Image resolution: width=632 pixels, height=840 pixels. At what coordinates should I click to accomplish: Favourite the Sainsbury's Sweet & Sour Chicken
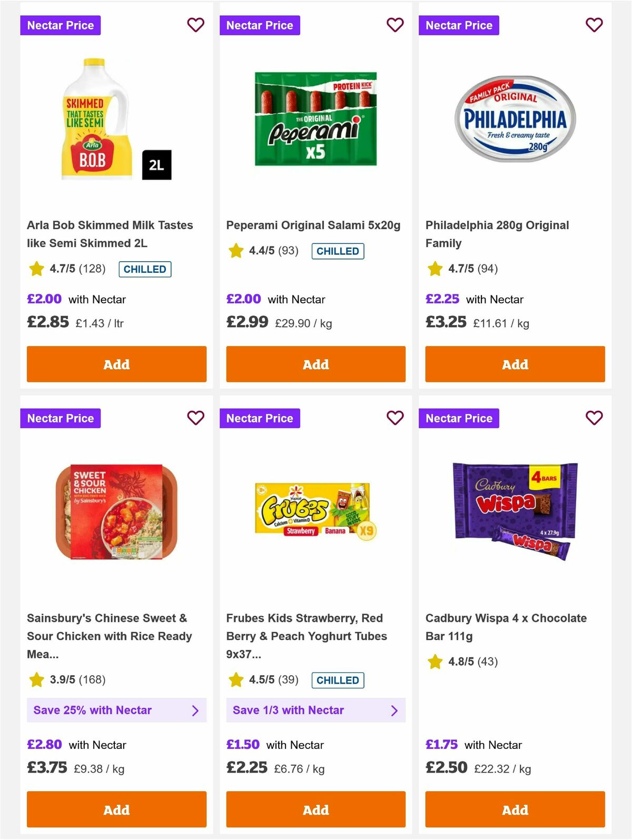point(195,418)
